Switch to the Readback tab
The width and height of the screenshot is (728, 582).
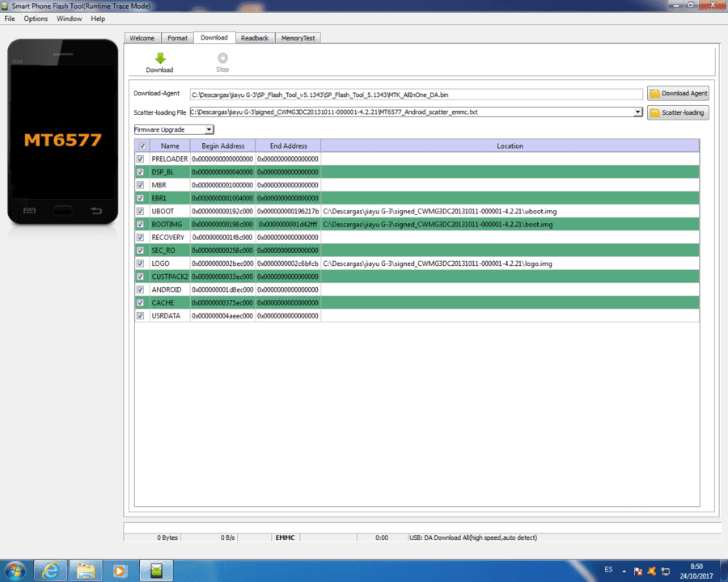point(255,38)
